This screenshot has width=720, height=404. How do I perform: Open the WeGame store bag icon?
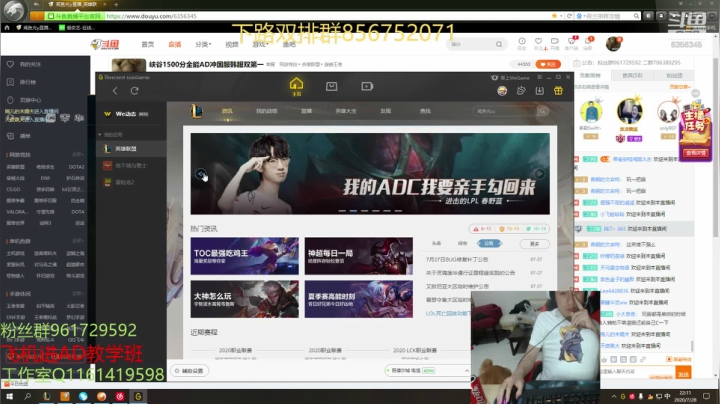pos(332,86)
